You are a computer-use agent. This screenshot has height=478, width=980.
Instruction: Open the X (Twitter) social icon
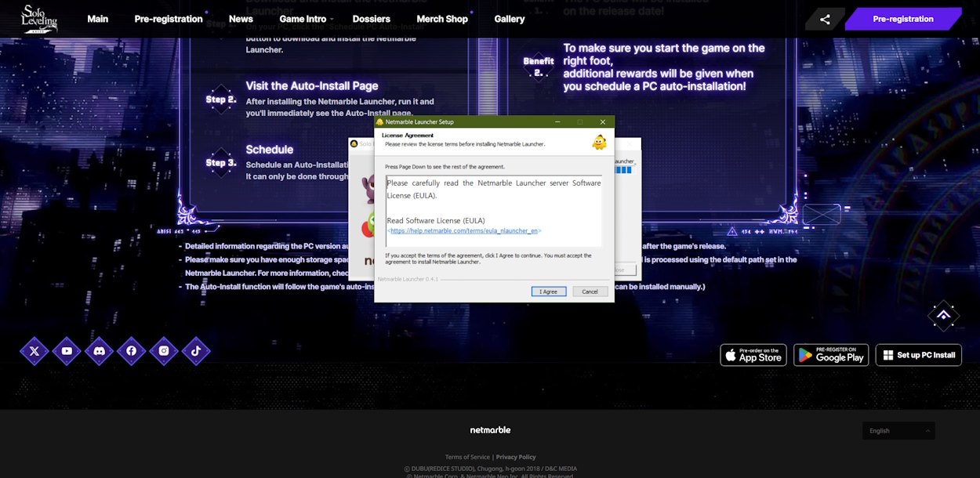tap(34, 351)
